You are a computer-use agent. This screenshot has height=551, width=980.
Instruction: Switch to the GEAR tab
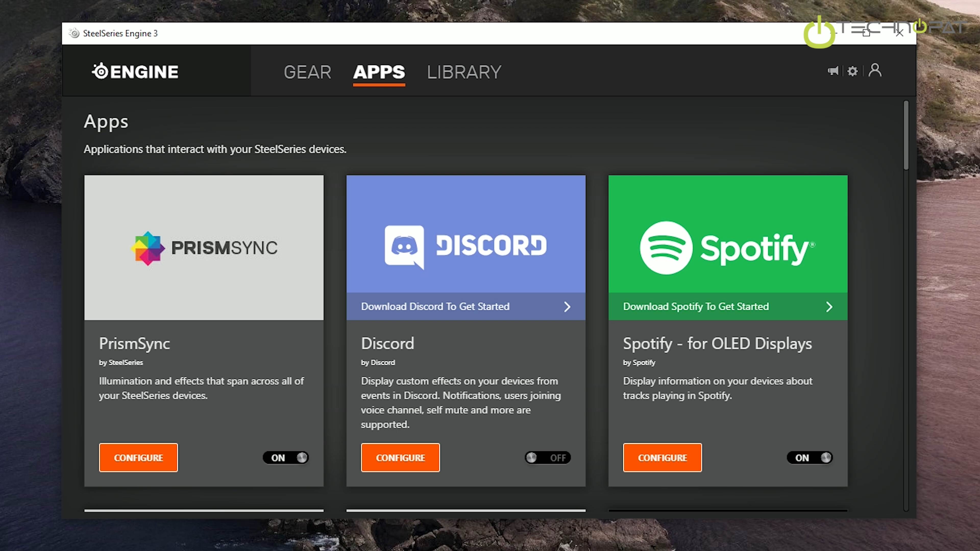pyautogui.click(x=307, y=72)
